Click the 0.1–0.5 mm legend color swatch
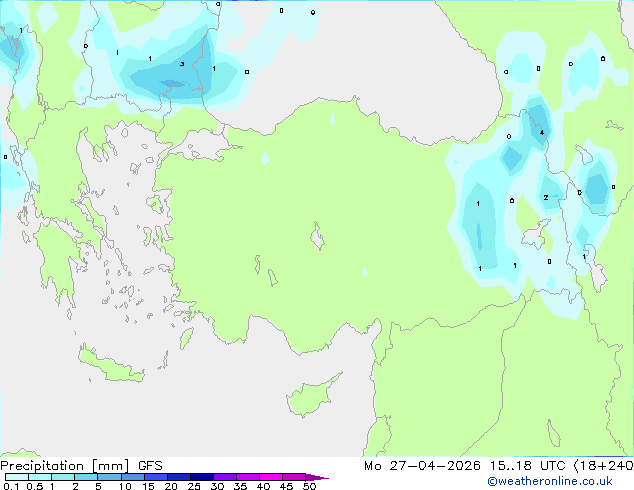Image resolution: width=634 pixels, height=490 pixels. 17,477
